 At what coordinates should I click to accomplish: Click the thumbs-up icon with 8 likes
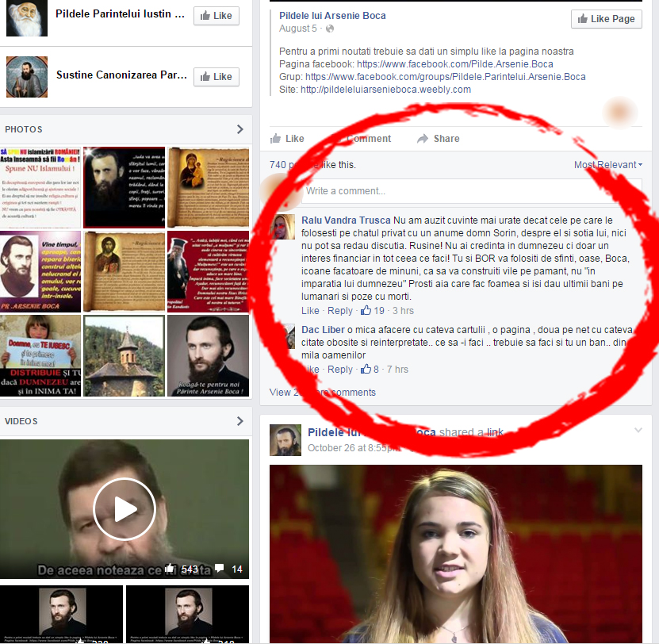pos(366,370)
